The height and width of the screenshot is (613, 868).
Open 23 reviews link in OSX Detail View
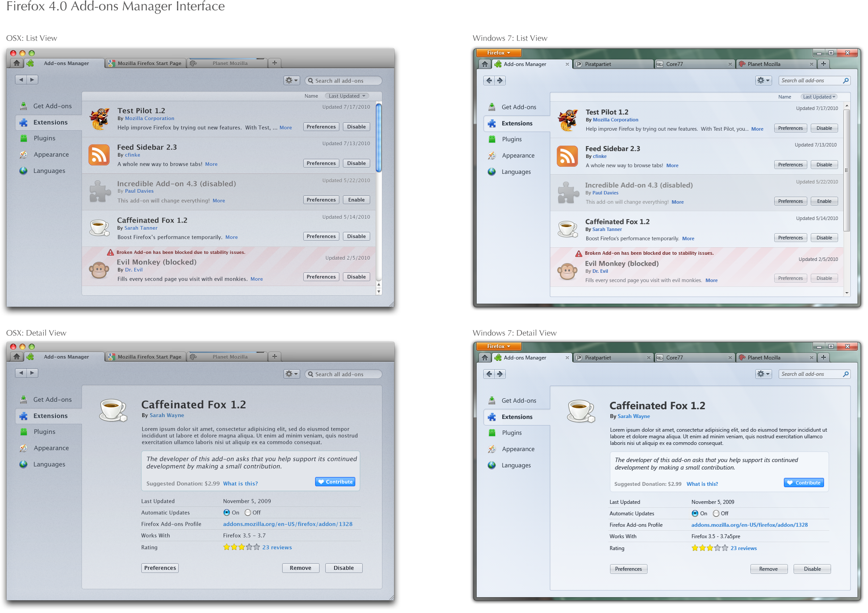pos(277,547)
